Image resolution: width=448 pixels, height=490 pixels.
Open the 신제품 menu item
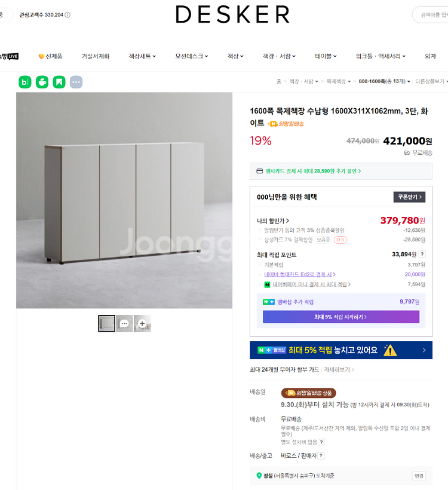coord(50,56)
